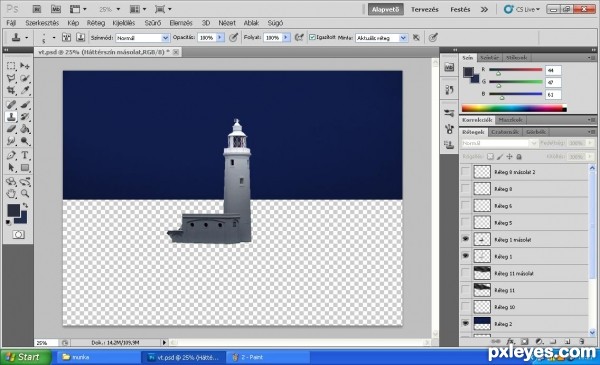
Task: Switch to the Tervezés workspace
Action: point(425,9)
